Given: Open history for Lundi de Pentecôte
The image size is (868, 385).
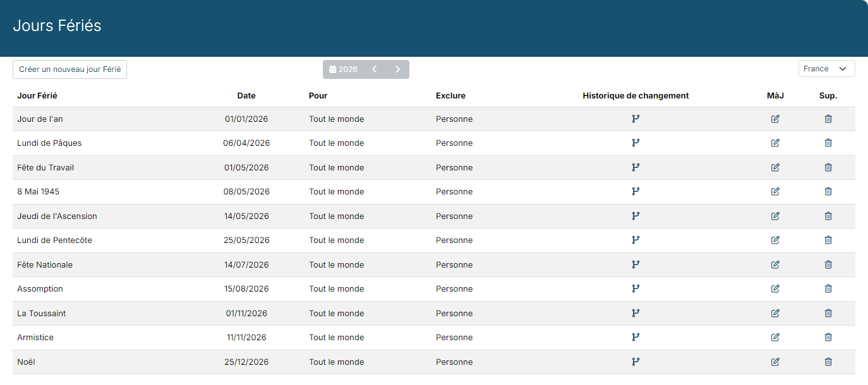Looking at the screenshot, I should pos(636,240).
